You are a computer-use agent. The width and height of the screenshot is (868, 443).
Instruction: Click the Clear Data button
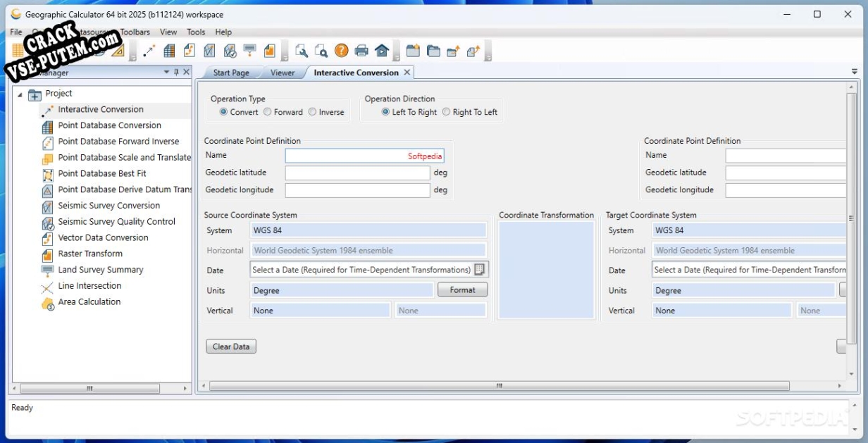click(231, 347)
